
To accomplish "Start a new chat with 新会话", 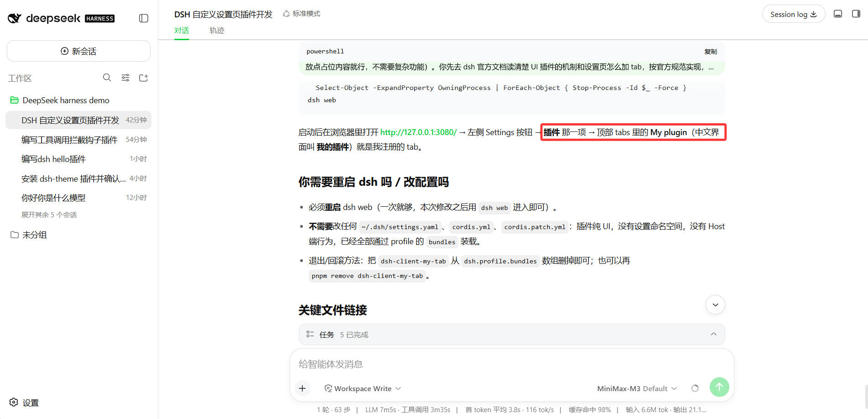I will click(x=78, y=51).
